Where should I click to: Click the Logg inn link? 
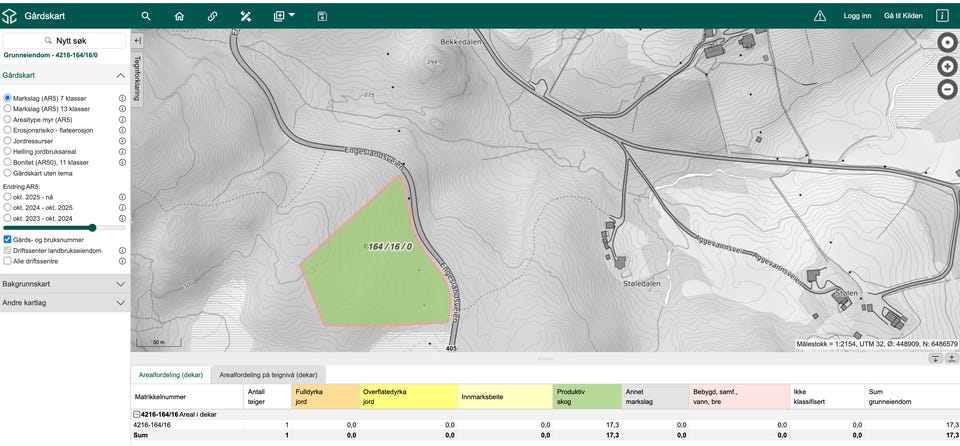[x=857, y=17]
